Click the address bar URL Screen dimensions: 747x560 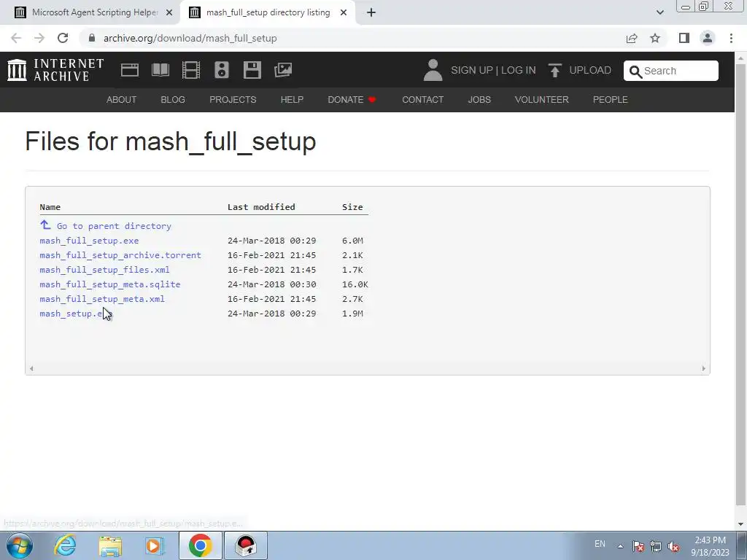click(190, 38)
